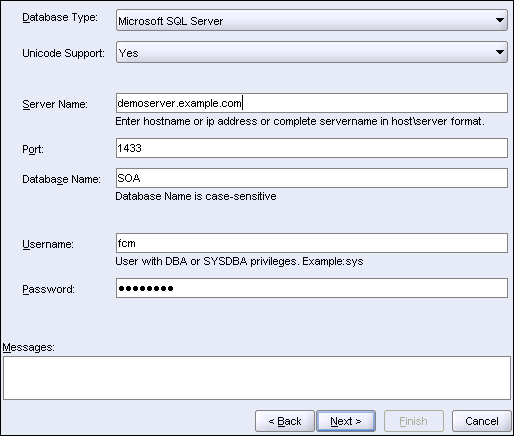Image resolution: width=514 pixels, height=436 pixels.
Task: Click the 'Username:' label
Action: tap(48, 244)
